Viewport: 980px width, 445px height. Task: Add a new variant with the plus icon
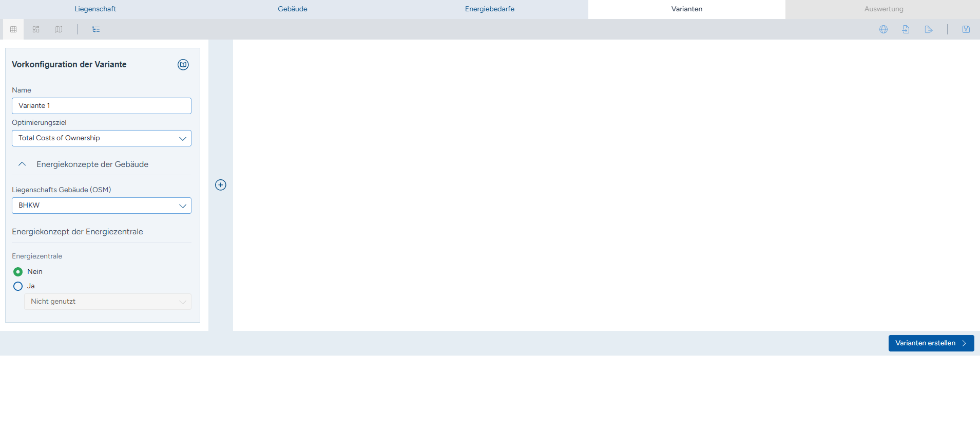(221, 185)
